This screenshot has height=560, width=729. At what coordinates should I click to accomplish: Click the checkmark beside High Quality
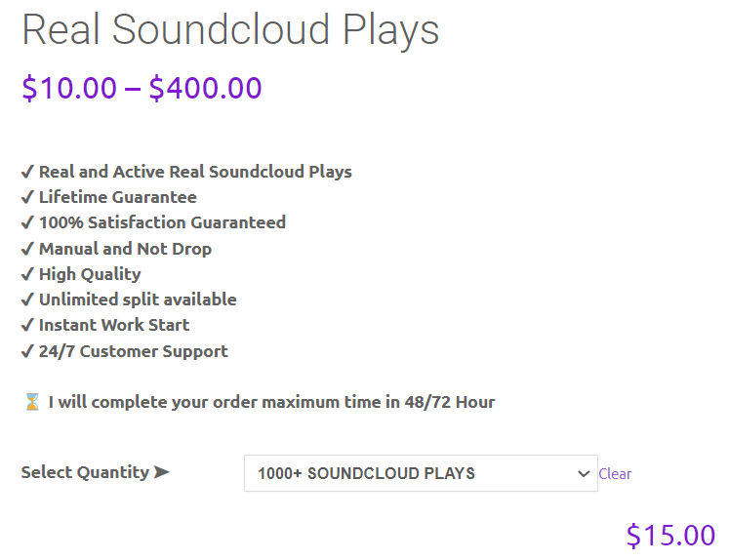27,274
